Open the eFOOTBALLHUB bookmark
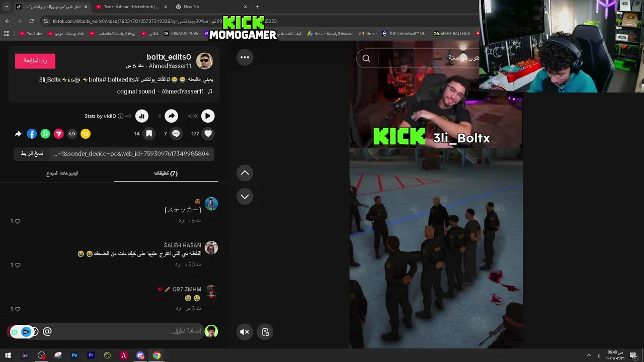The image size is (644, 362). tap(452, 34)
